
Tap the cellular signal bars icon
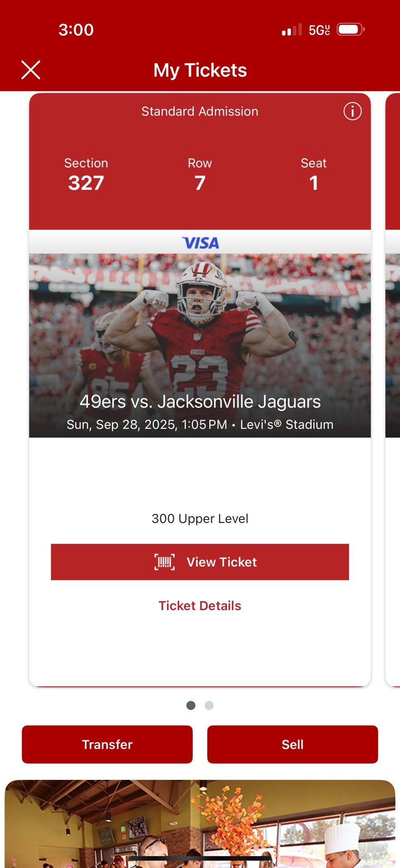click(291, 30)
